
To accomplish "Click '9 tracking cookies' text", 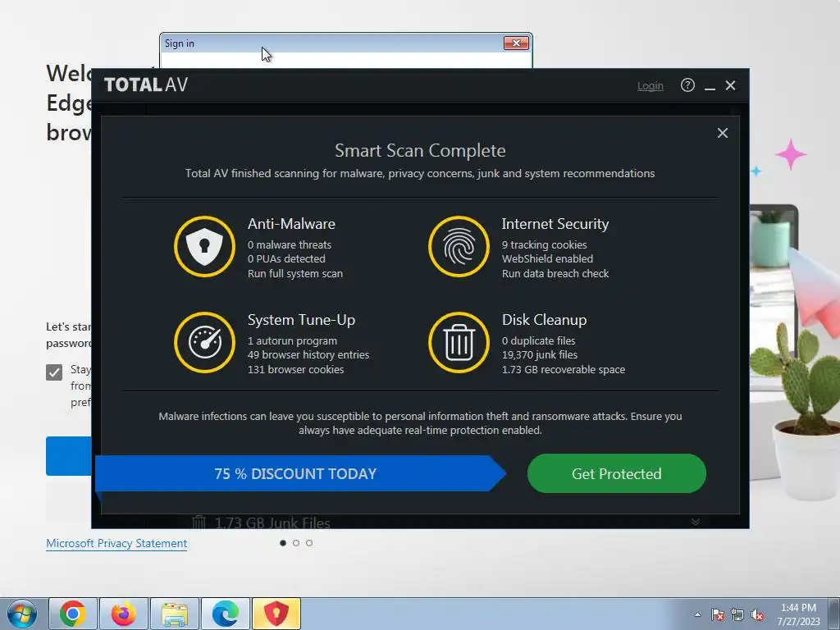I will tap(545, 244).
